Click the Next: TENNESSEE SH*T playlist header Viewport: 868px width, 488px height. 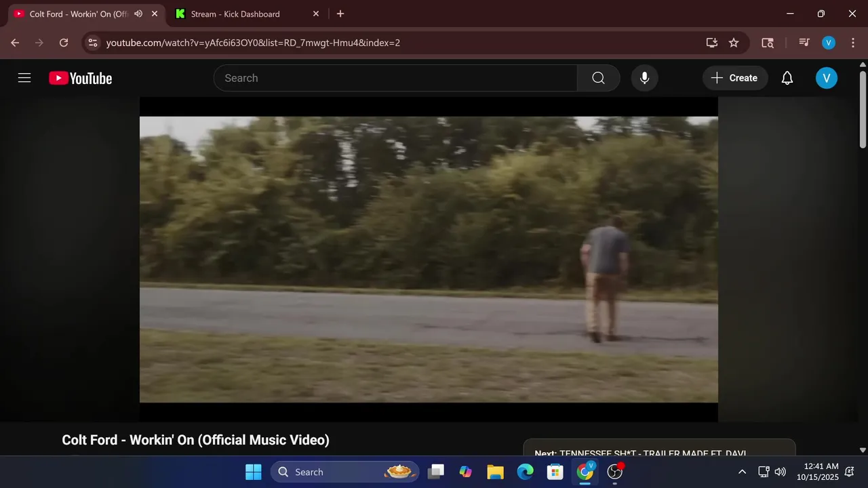click(640, 453)
